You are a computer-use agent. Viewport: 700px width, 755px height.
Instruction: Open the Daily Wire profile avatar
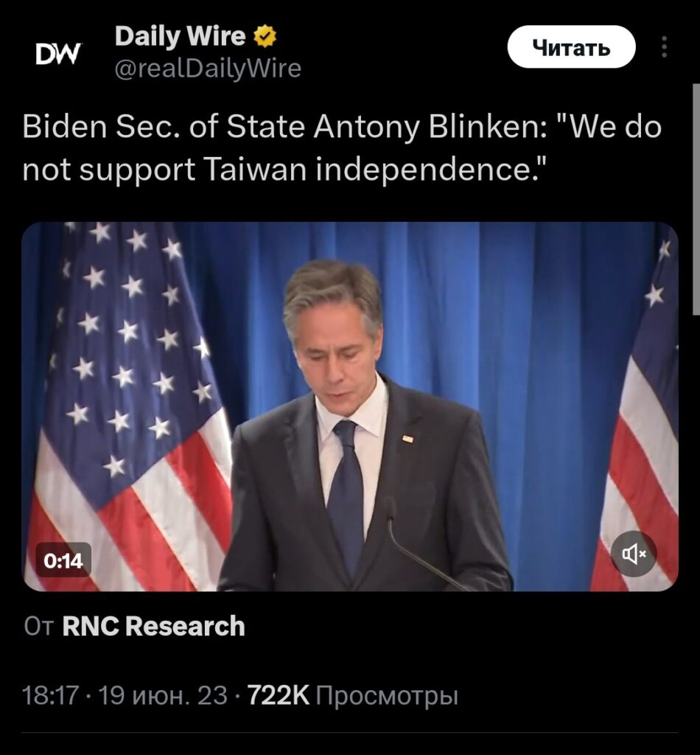pos(59,53)
